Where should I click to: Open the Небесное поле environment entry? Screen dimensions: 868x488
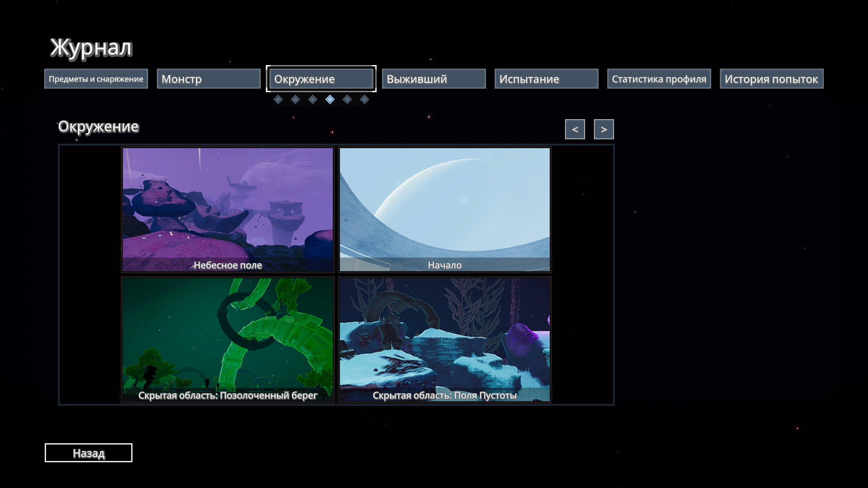pos(228,209)
